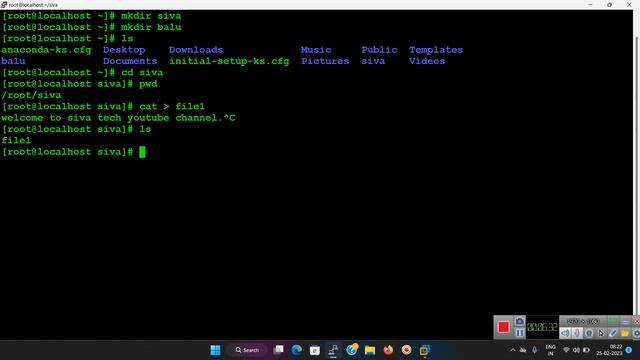Image resolution: width=640 pixels, height=360 pixels.
Task: Click 'Templates' directory name
Action: 436,50
